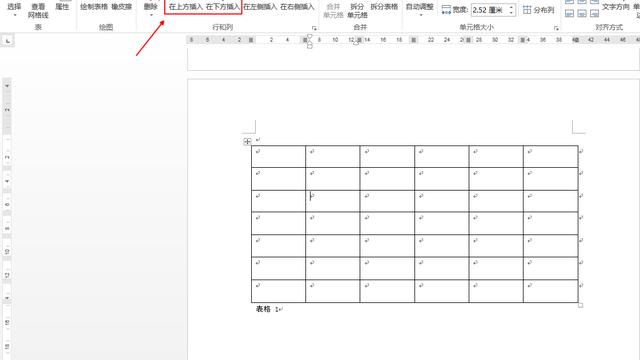Click the table move handle at the table corner
The height and width of the screenshot is (360, 640).
(x=247, y=142)
